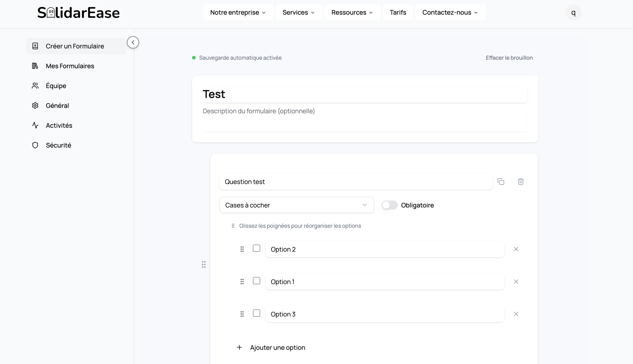Open Mes Formulaires from the sidebar
This screenshot has width=633, height=364.
click(x=35, y=66)
